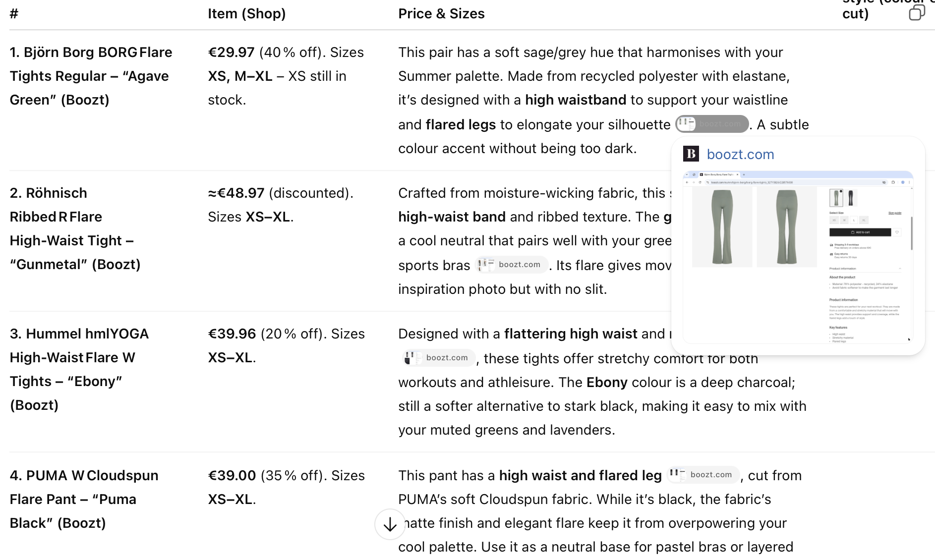This screenshot has width=935, height=560.
Task: Click the scroll-to-bottom arrow button
Action: (390, 524)
